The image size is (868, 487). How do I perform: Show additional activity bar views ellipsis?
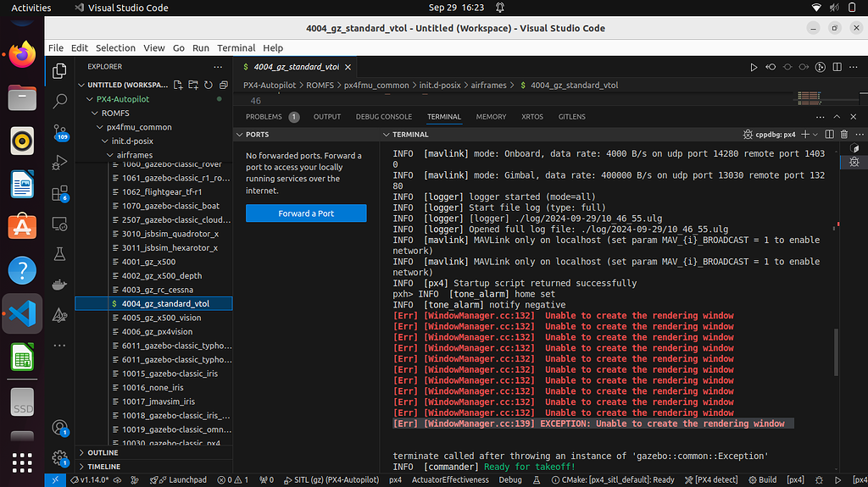click(59, 346)
